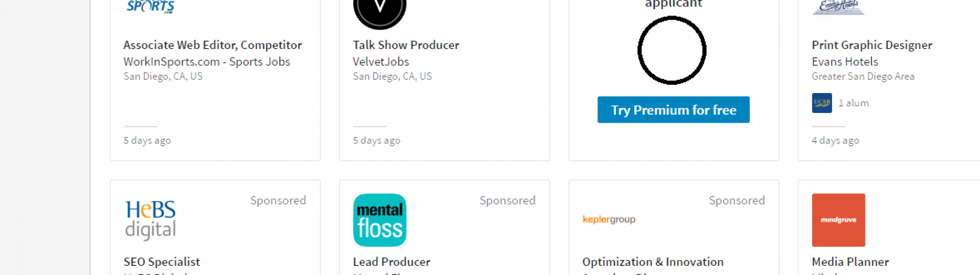This screenshot has width=980, height=275.
Task: Click the WorkInSports logo icon
Action: [x=150, y=6]
